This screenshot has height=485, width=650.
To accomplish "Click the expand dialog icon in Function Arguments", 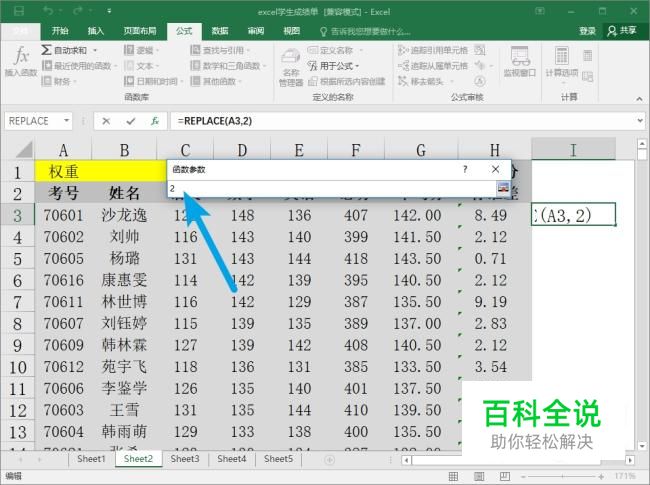I will (x=503, y=189).
